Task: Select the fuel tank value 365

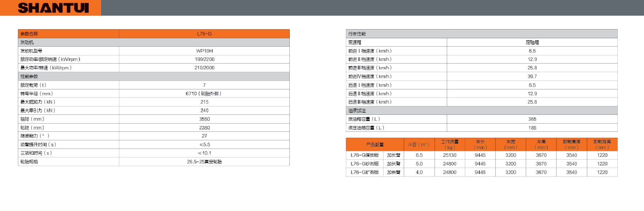Action: (x=532, y=119)
